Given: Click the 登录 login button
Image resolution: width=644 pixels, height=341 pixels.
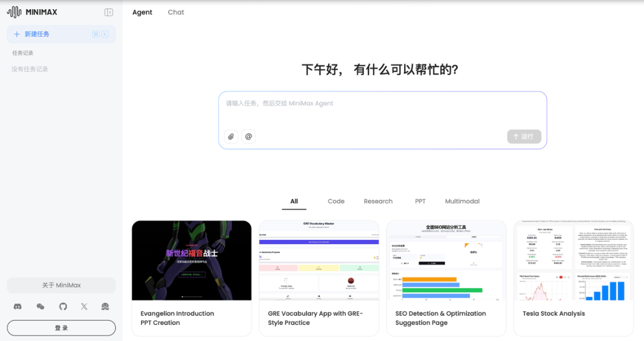Looking at the screenshot, I should coord(61,327).
